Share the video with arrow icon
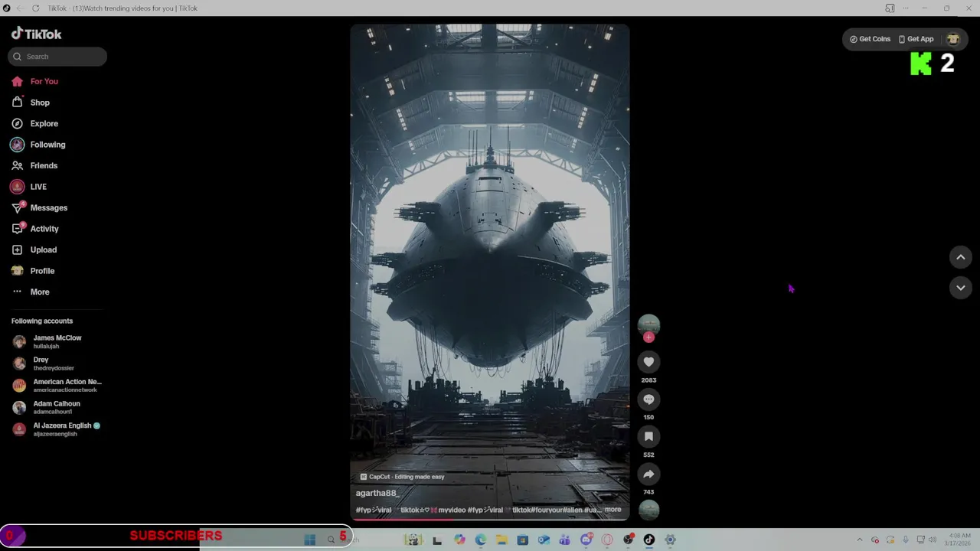 648,474
